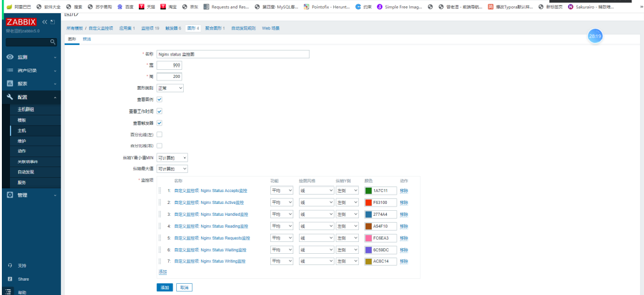Click the gear icon for 管理
The image size is (644, 295).
click(x=10, y=195)
